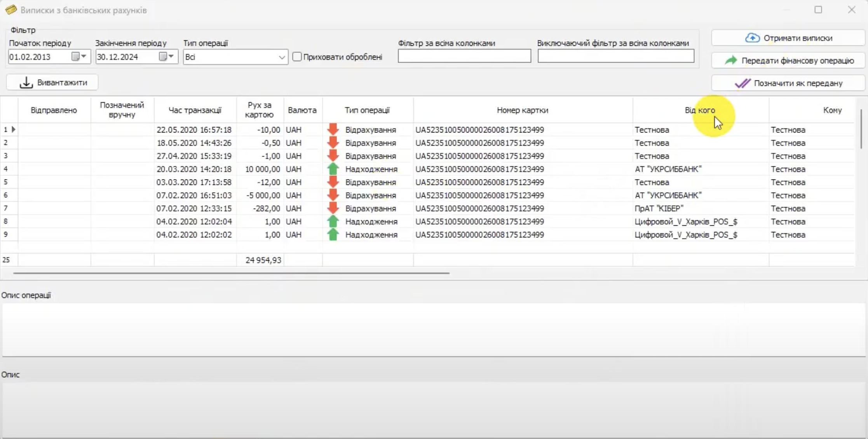Click green up arrow in row 4

[x=333, y=169]
